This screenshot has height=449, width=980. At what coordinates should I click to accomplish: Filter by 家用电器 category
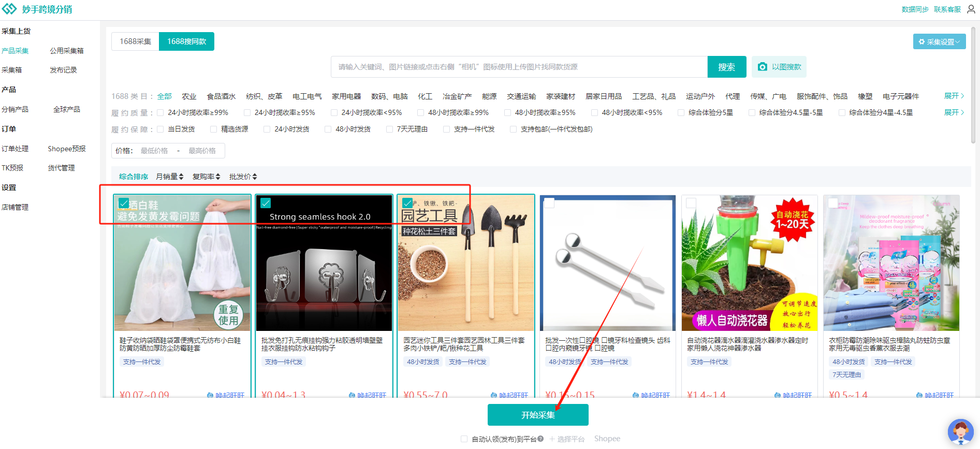coord(346,96)
